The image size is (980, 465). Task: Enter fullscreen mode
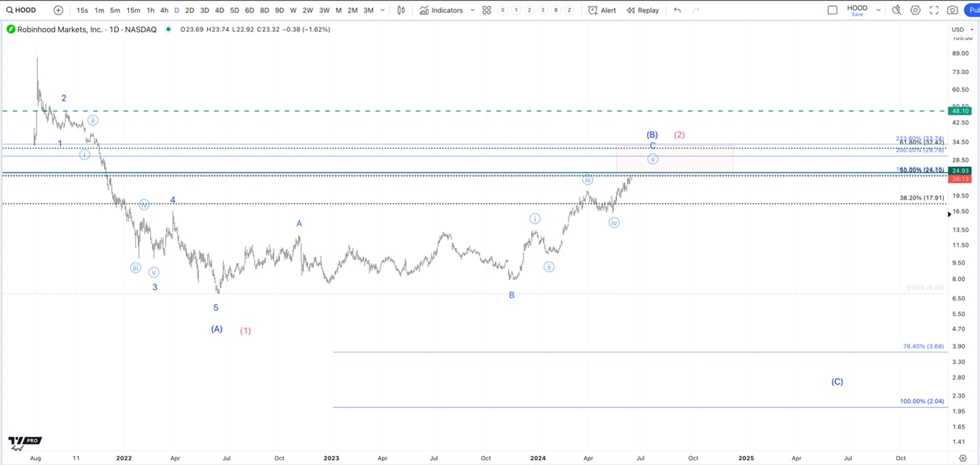coord(934,10)
